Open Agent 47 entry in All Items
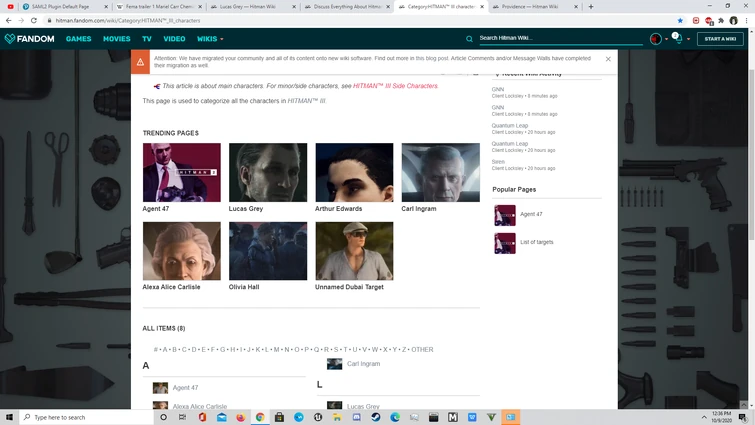755x425 pixels. point(185,388)
